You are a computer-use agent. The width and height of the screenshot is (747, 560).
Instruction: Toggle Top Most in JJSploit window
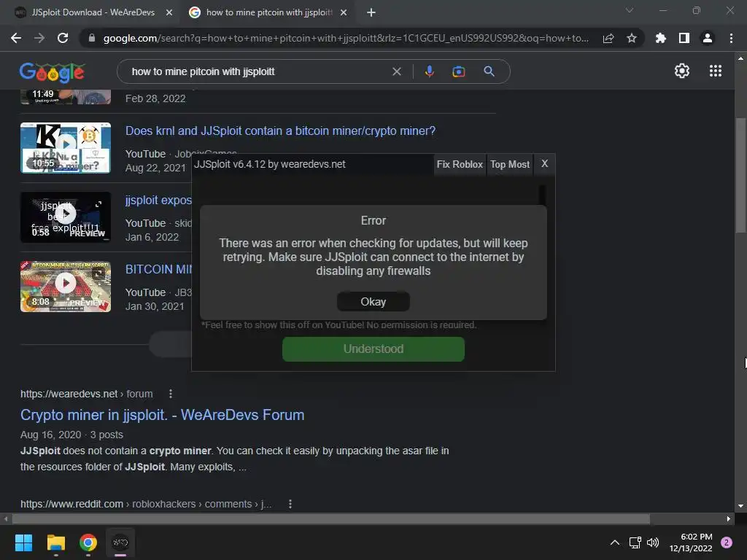pyautogui.click(x=510, y=164)
